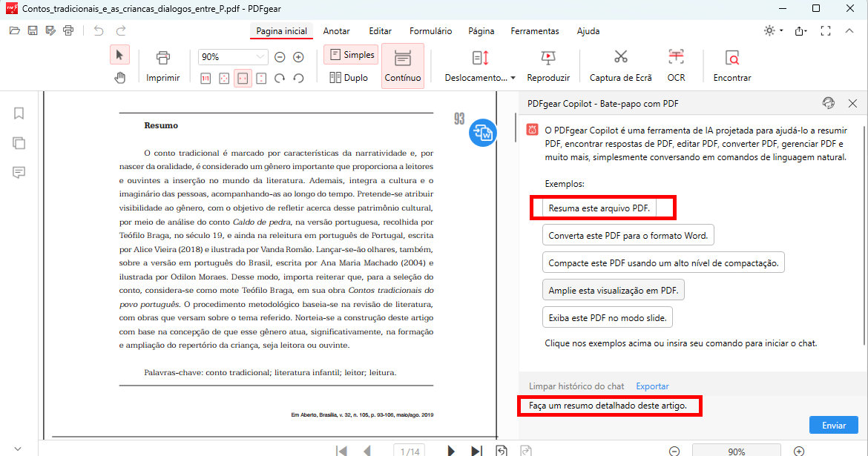Switch to Duplo page layout
The height and width of the screenshot is (456, 868).
click(x=349, y=76)
